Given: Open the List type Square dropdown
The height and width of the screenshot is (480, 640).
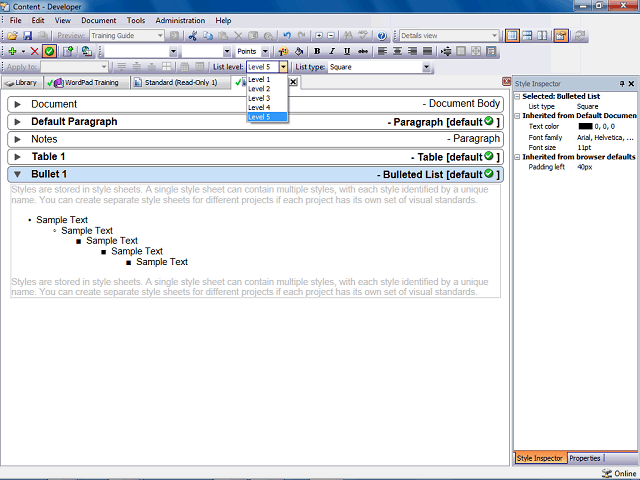Looking at the screenshot, I should tap(426, 67).
